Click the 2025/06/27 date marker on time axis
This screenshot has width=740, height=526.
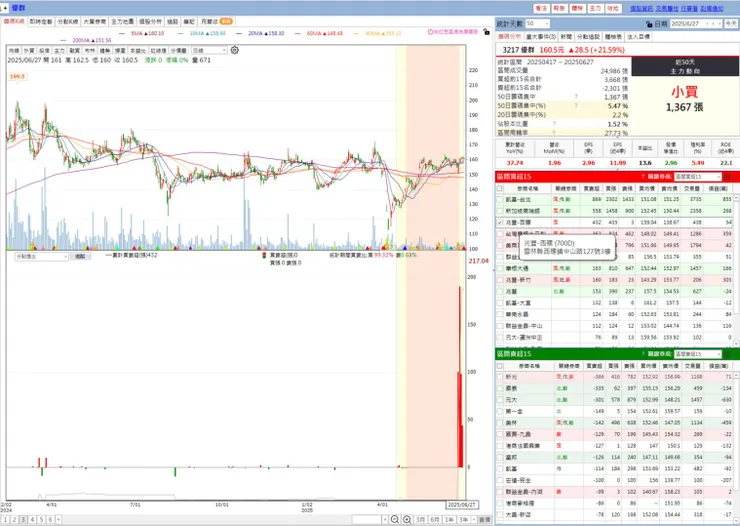click(462, 505)
